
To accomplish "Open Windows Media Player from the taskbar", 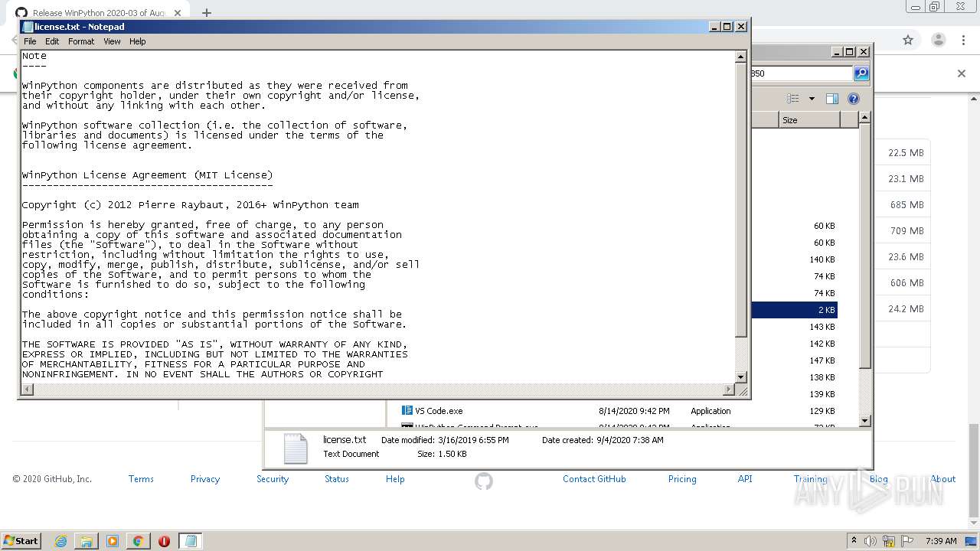I will coord(113,541).
